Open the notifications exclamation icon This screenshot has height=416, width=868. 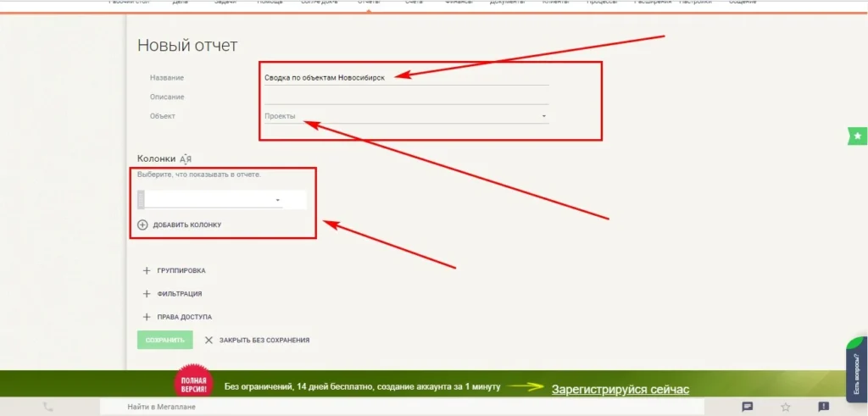(823, 407)
